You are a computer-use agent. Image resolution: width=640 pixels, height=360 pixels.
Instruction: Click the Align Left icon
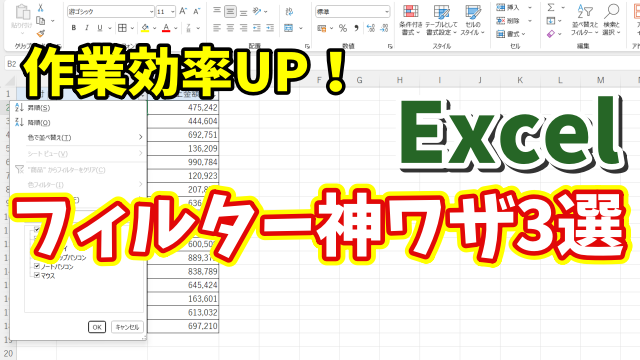pos(217,28)
